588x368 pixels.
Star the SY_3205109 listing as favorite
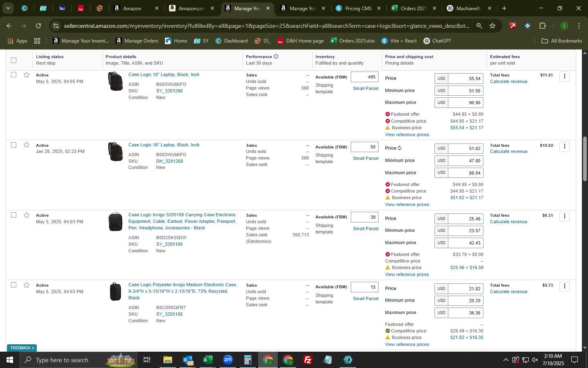[27, 215]
